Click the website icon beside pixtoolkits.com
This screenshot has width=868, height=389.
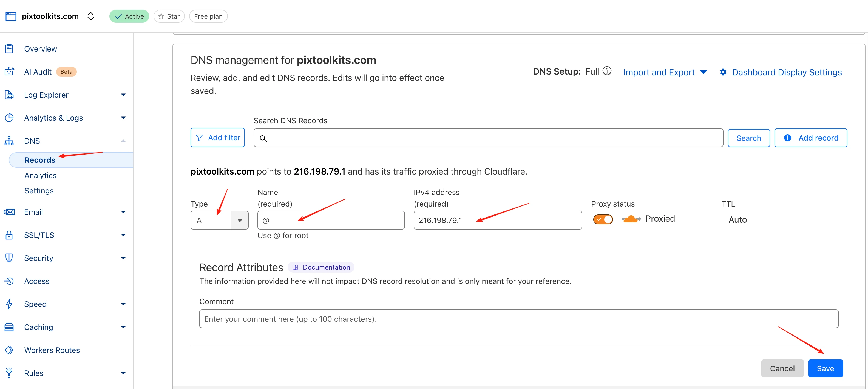click(11, 16)
